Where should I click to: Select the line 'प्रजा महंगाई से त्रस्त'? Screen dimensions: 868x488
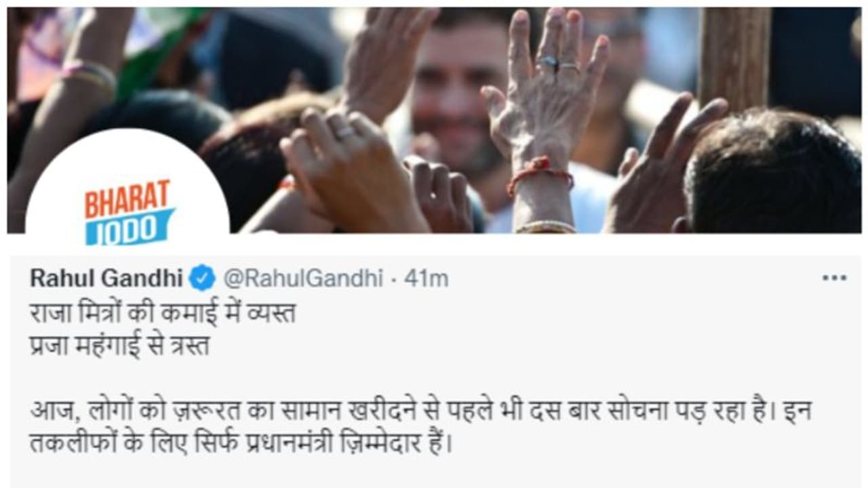click(120, 345)
